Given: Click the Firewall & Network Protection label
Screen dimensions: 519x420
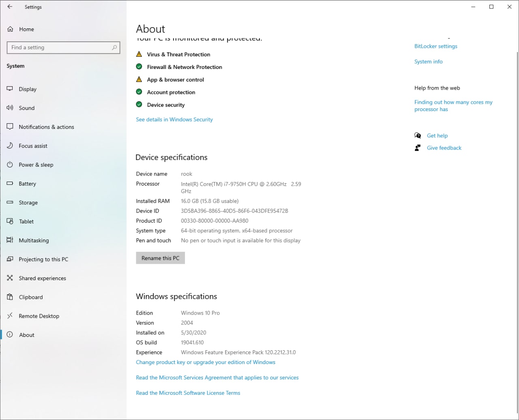Looking at the screenshot, I should (184, 67).
